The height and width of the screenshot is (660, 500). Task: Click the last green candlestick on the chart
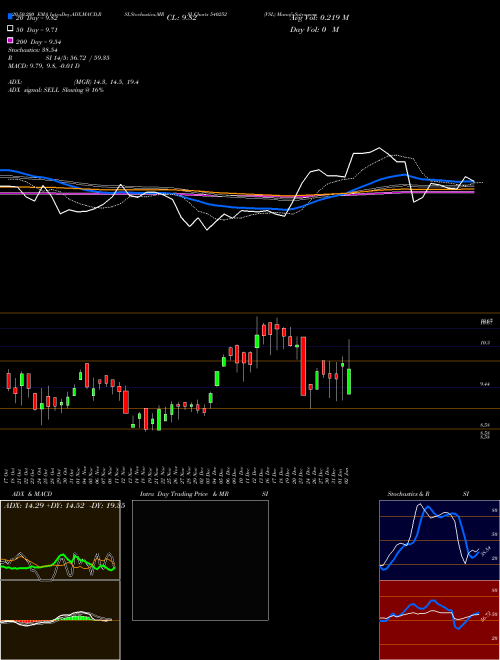coord(349,381)
